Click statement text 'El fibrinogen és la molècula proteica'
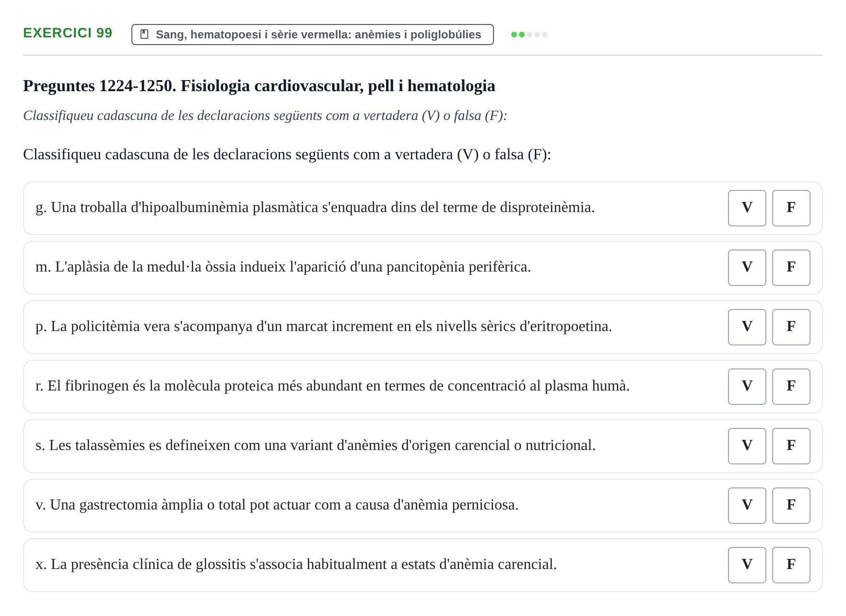 tap(332, 386)
